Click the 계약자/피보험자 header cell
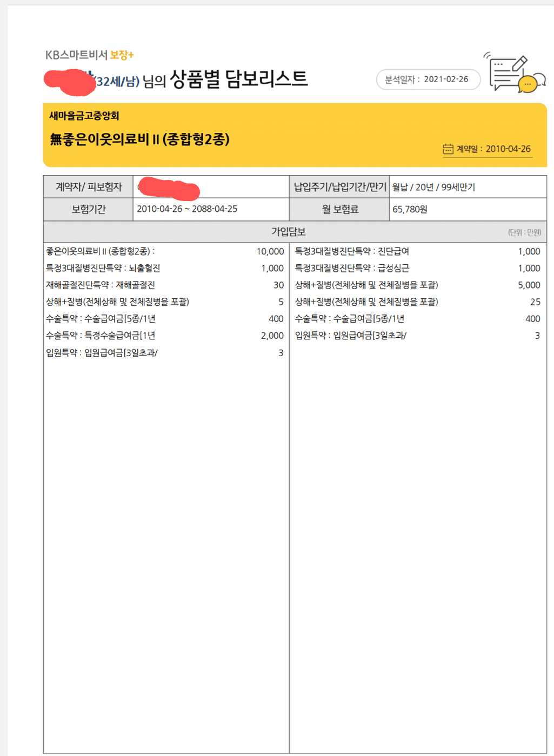The height and width of the screenshot is (756, 554). pyautogui.click(x=89, y=188)
